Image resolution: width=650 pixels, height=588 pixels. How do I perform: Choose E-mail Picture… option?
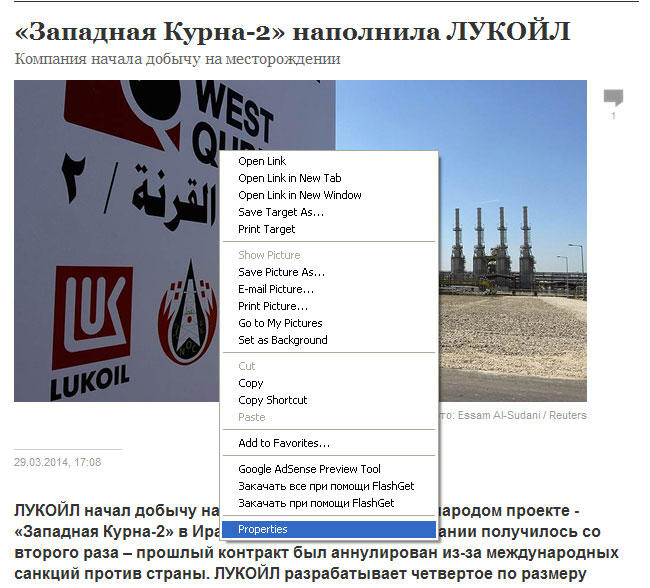[x=329, y=289]
